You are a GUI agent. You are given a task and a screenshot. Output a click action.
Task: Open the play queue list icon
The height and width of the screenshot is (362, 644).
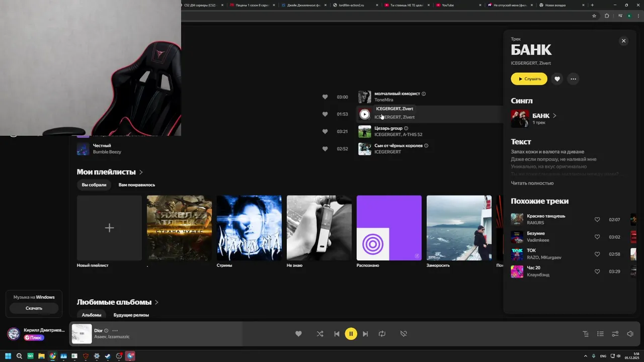[600, 334]
